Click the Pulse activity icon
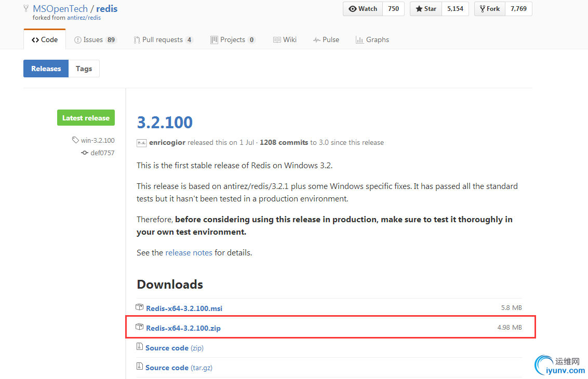Screen dimensions: 588x379 (x=316, y=40)
